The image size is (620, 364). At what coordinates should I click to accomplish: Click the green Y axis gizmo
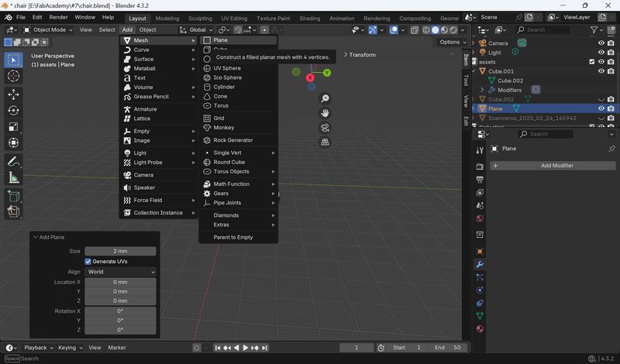[x=327, y=73]
